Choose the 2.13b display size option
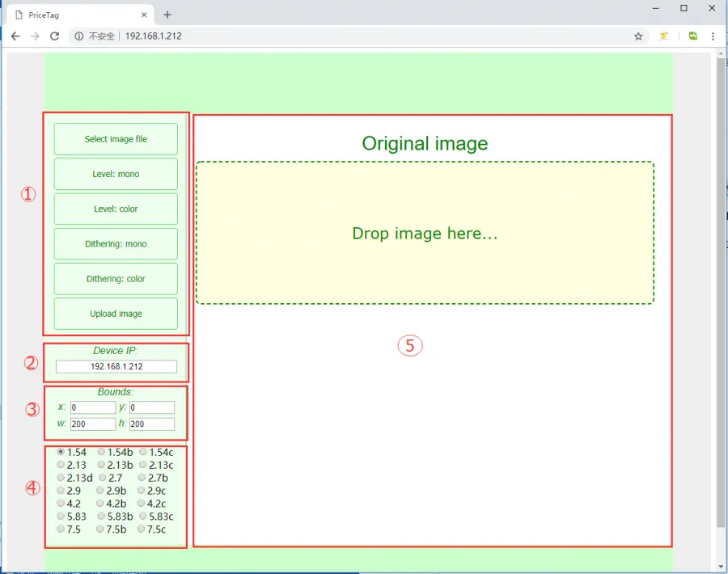This screenshot has height=574, width=728. (x=102, y=465)
